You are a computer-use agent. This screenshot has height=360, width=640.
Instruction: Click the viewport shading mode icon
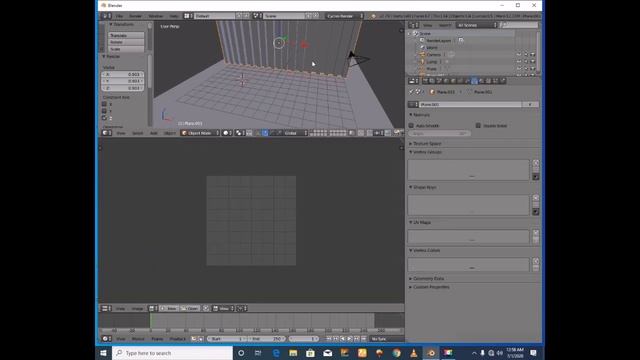(226, 133)
